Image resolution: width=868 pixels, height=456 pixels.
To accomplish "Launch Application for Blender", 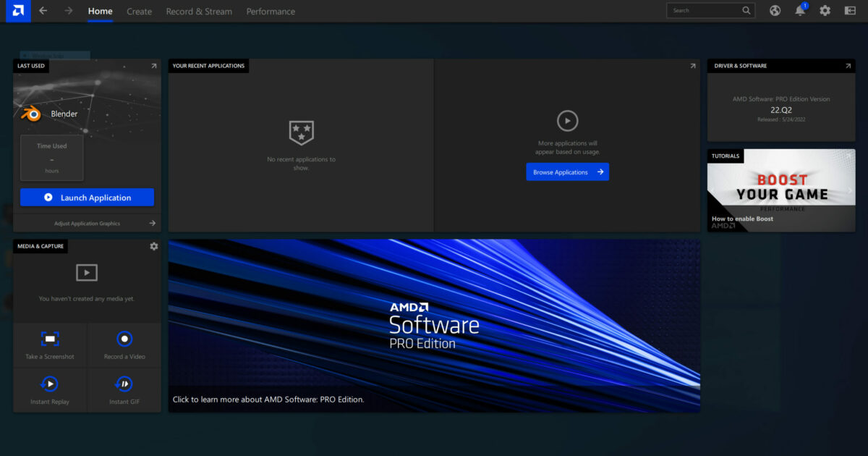I will 87,197.
